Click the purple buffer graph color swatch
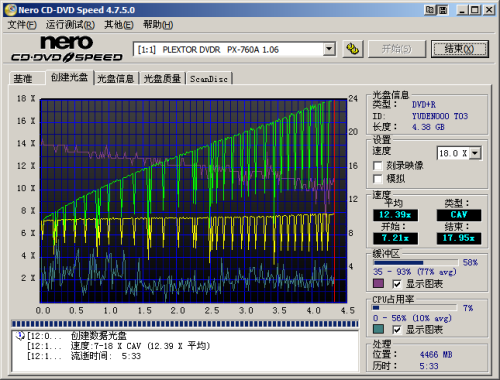This screenshot has height=380, width=500. pyautogui.click(x=378, y=284)
